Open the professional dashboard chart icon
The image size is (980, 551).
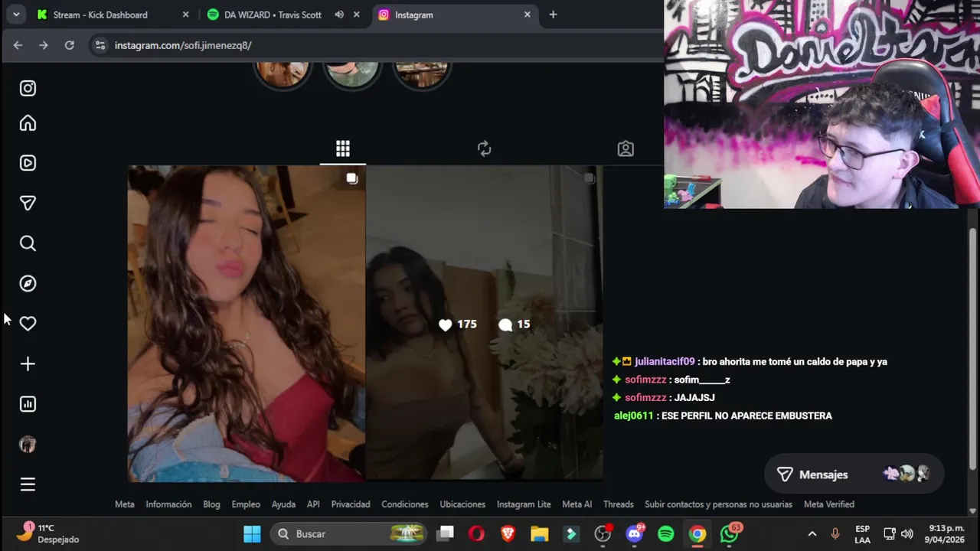28,404
